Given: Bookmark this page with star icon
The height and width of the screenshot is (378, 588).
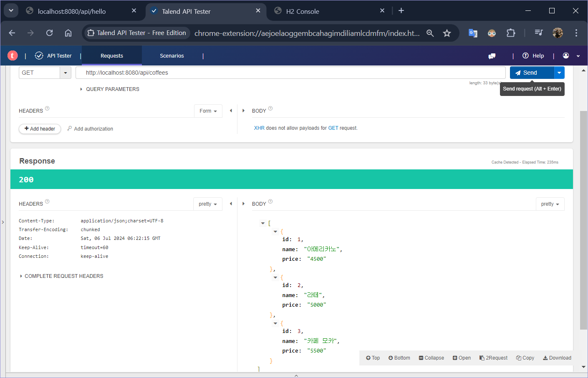Looking at the screenshot, I should (447, 33).
